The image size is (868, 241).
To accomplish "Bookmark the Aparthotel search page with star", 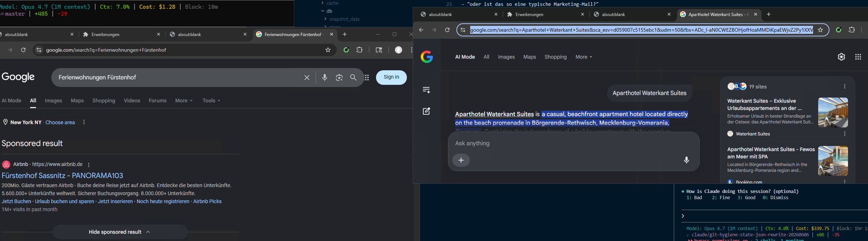I will point(820,30).
